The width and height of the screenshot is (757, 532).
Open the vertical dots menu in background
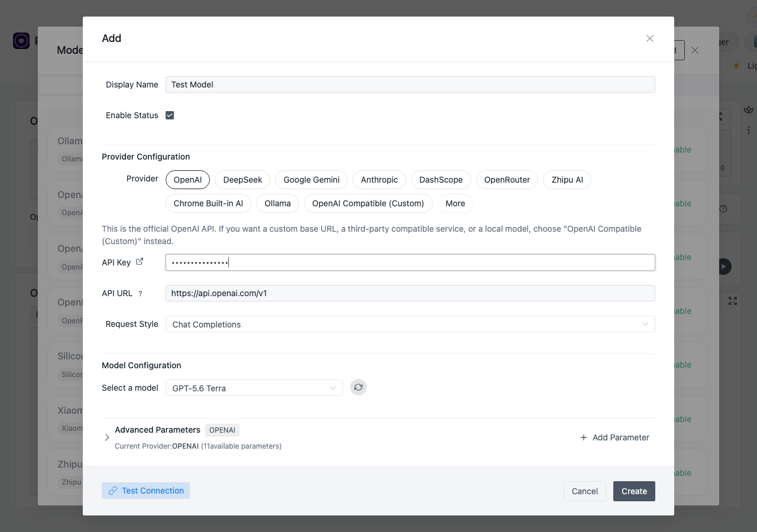tap(749, 130)
